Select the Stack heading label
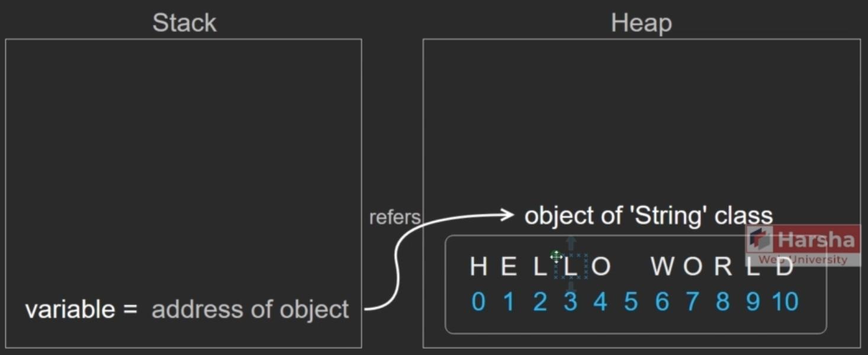Viewport: 868px width, 355px height. point(184,23)
